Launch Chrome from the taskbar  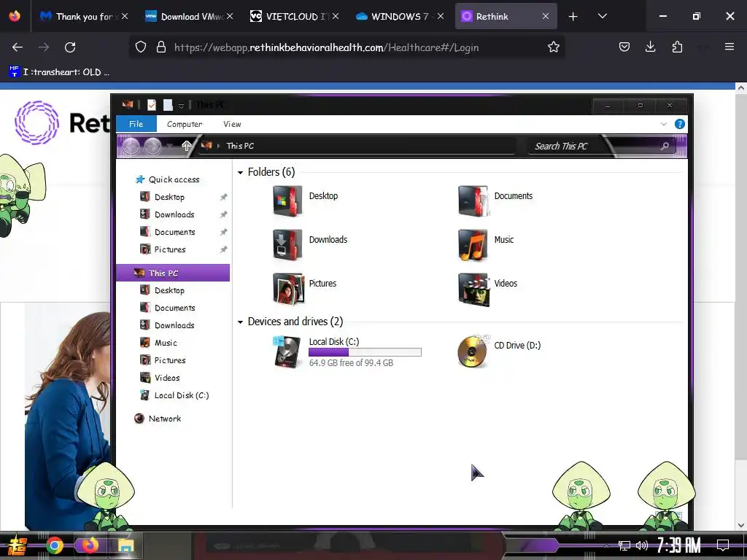pos(54,545)
